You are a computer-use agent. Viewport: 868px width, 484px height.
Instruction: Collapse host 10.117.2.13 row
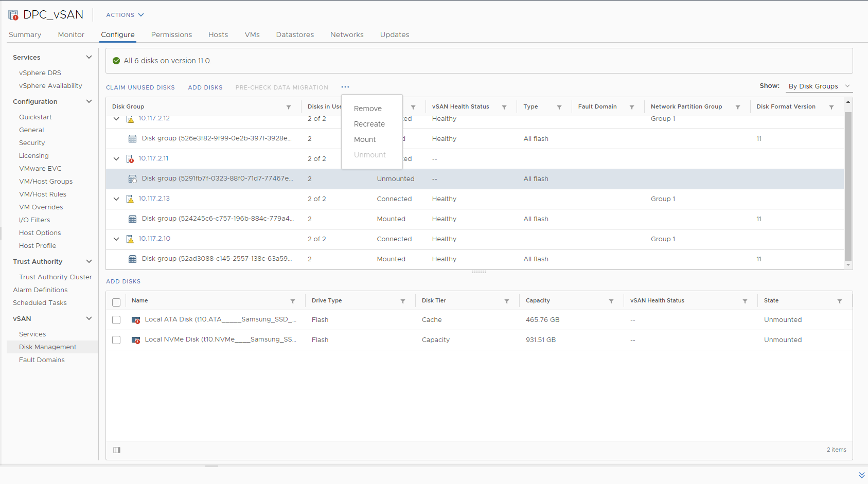[x=116, y=199]
